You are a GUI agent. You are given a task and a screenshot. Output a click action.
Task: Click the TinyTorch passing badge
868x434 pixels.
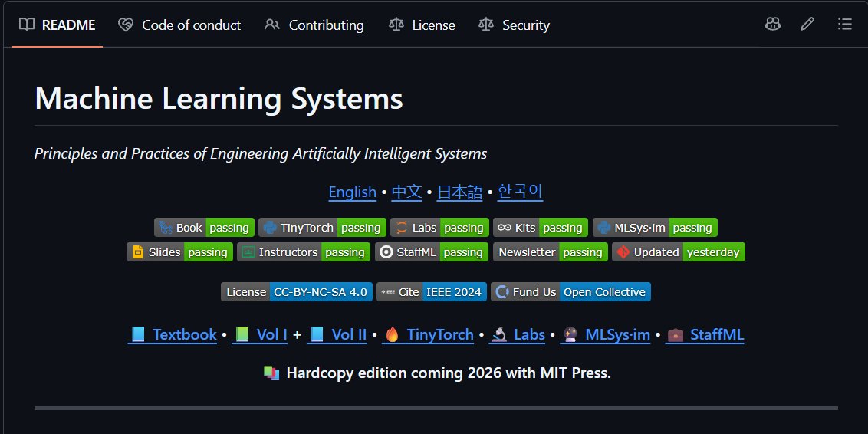point(322,228)
